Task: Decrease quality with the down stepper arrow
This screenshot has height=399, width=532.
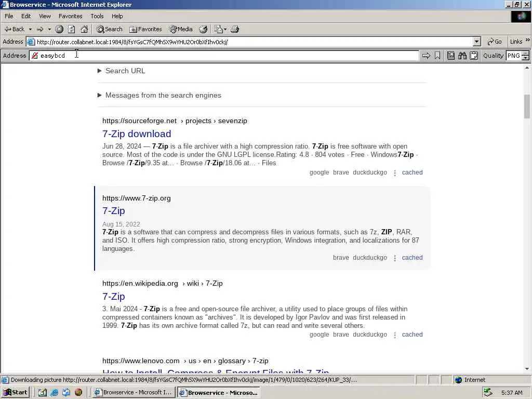Action: pos(526,58)
